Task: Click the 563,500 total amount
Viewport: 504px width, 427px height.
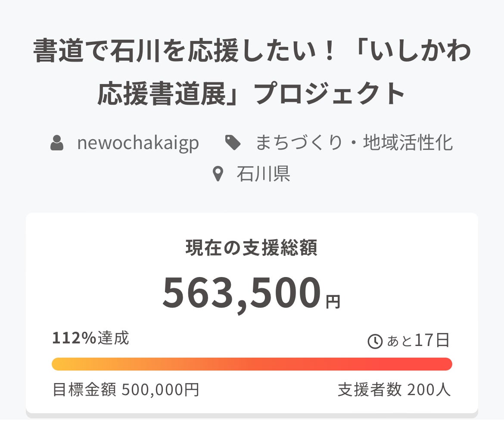Action: (x=242, y=294)
